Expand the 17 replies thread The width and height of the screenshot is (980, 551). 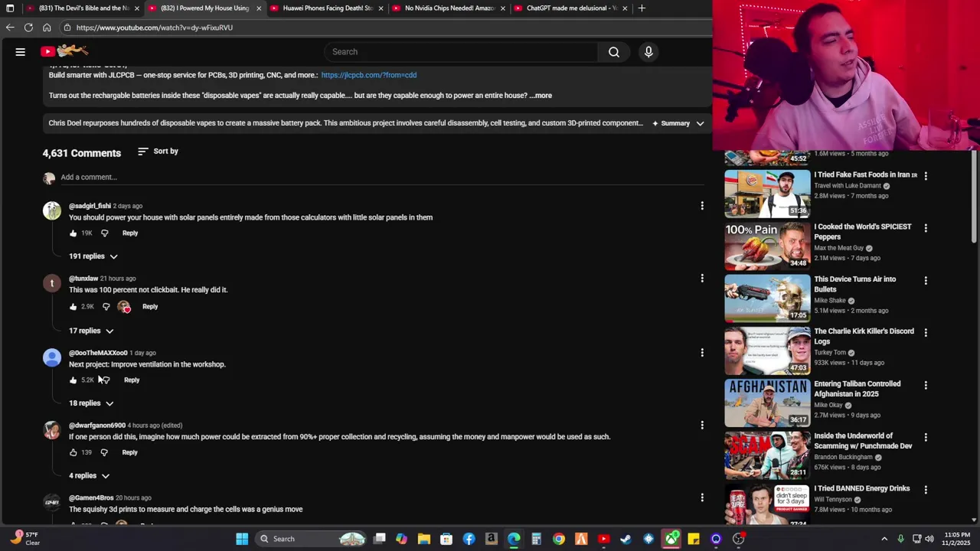point(91,331)
